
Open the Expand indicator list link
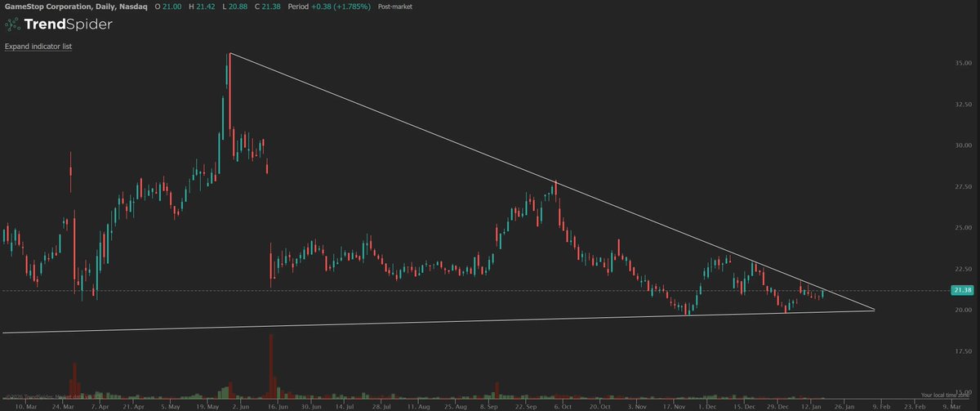pos(38,47)
